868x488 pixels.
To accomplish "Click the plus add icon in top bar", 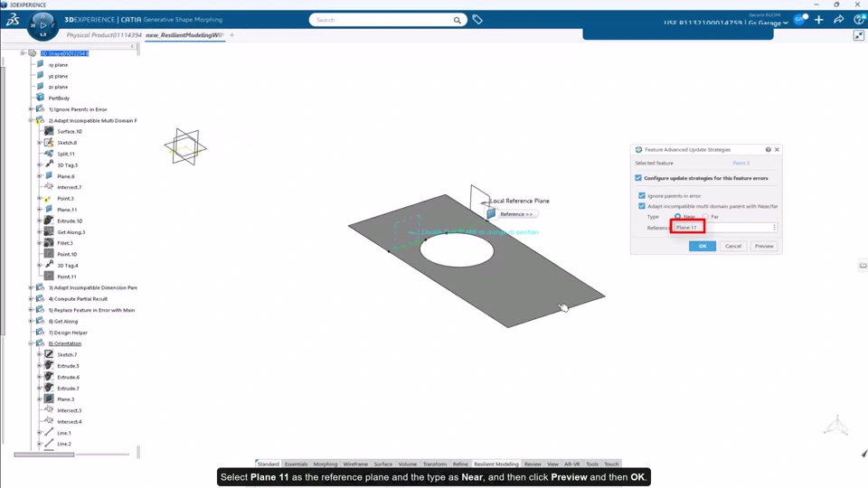I will (x=819, y=20).
